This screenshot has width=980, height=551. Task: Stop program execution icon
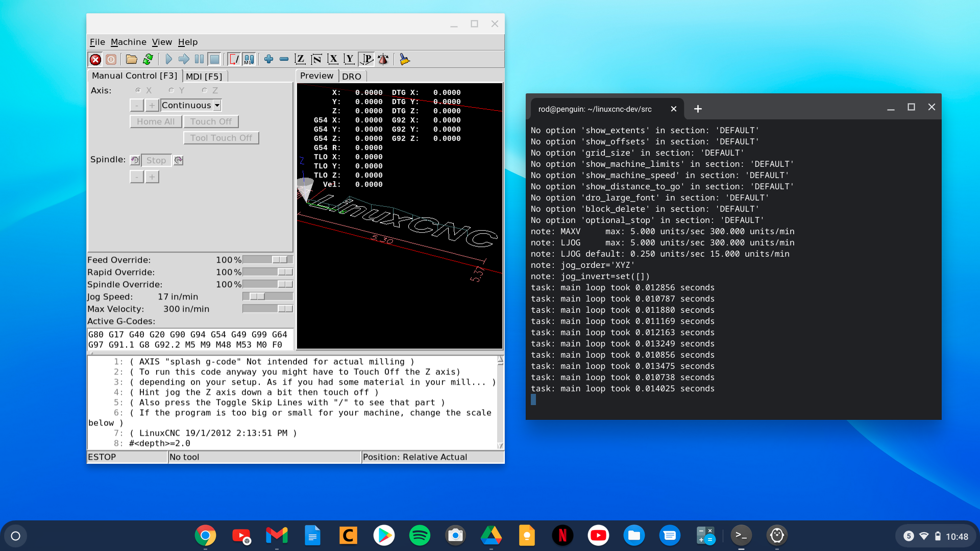tap(215, 60)
